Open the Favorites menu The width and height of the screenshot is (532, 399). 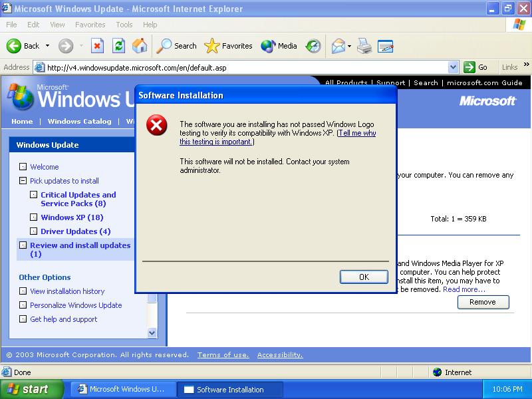(x=90, y=25)
